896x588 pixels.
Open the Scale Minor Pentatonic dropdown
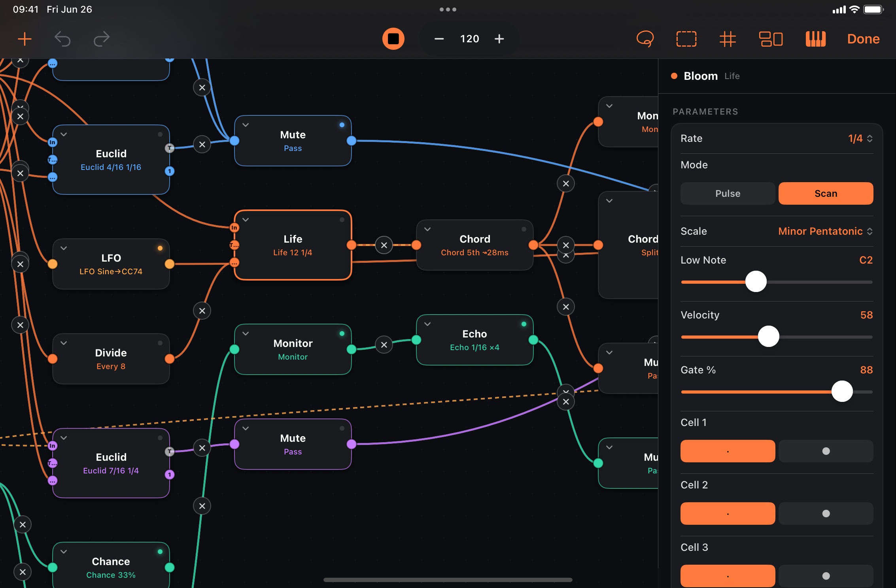coord(825,231)
